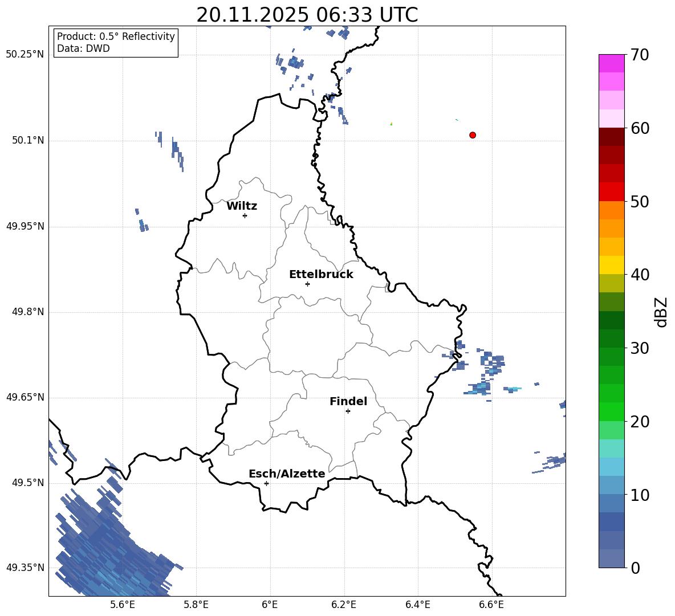
Task: Click the Findel city label
Action: 348,401
